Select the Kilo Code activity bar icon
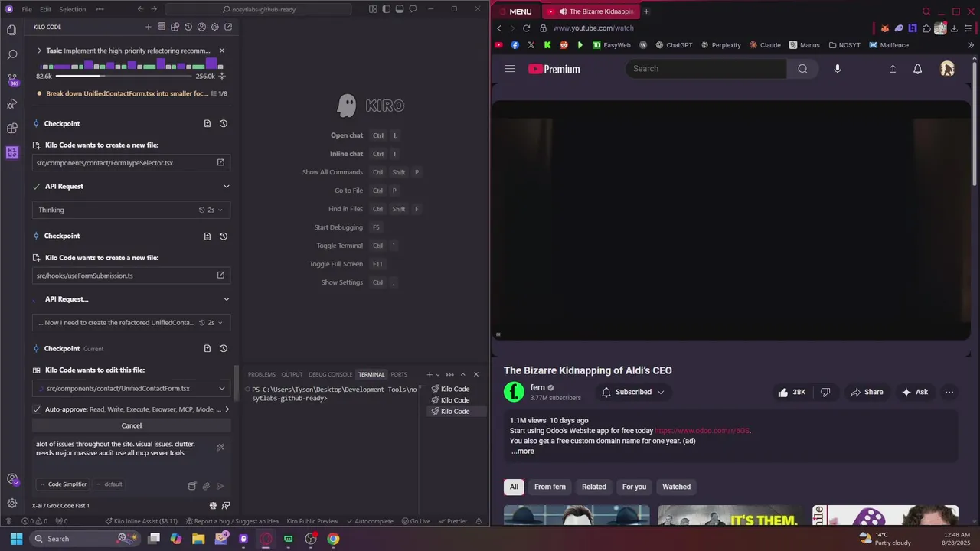Image resolution: width=980 pixels, height=551 pixels. coord(11,152)
